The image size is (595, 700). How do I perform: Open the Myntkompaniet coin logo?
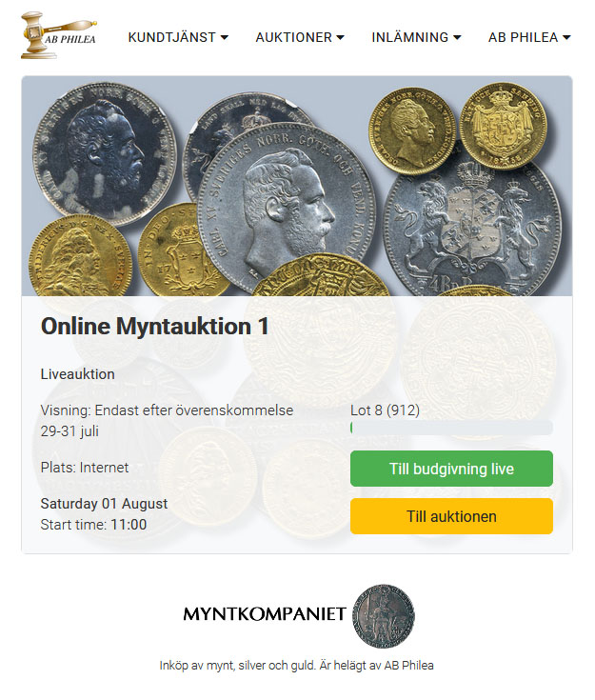click(384, 616)
